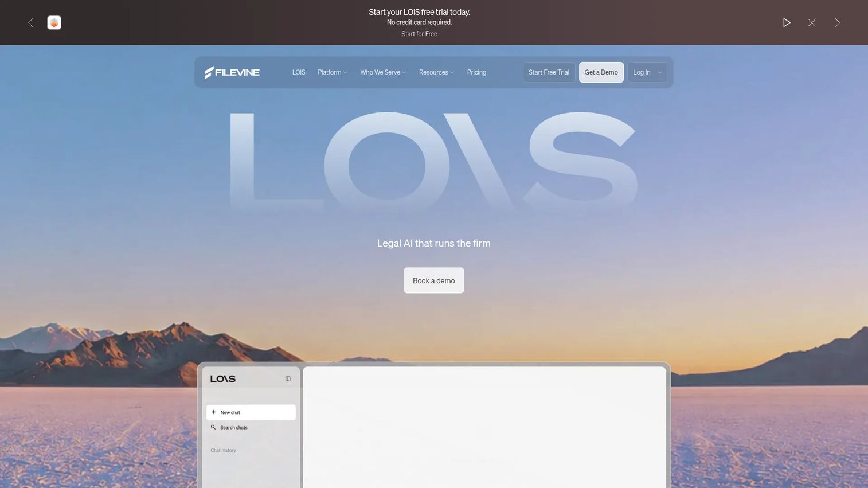
Task: Click the Start for Free link
Action: tap(419, 34)
